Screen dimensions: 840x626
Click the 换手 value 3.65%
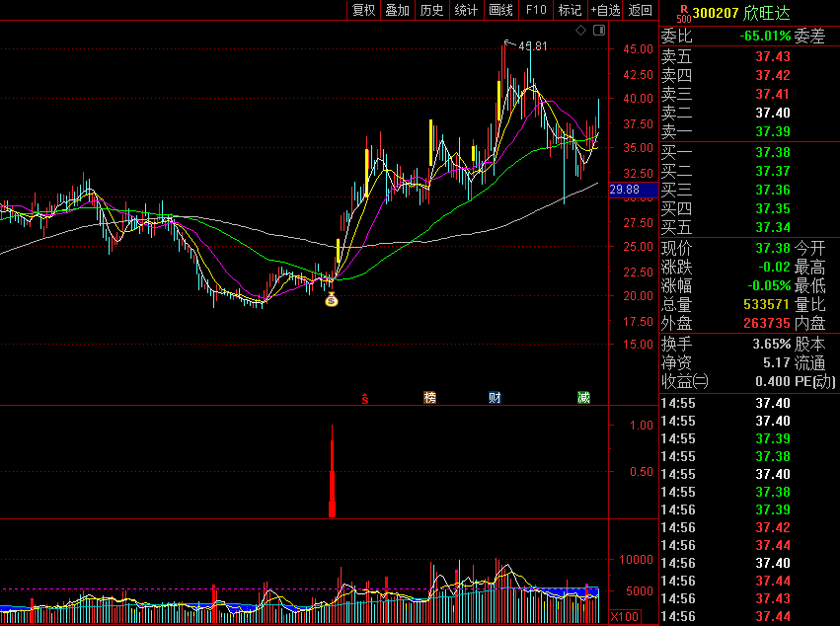coord(772,344)
